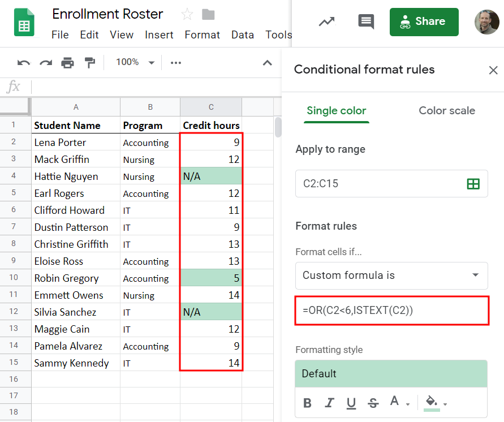Click the Share button
The width and height of the screenshot is (504, 422).
[424, 22]
